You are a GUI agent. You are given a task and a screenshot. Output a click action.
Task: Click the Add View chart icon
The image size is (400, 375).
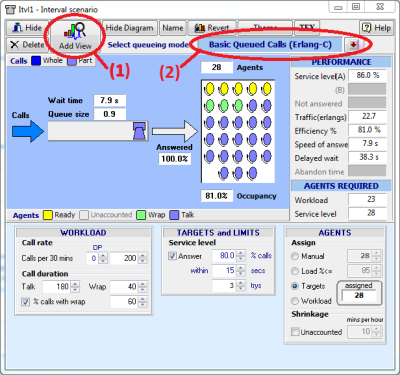(x=75, y=32)
